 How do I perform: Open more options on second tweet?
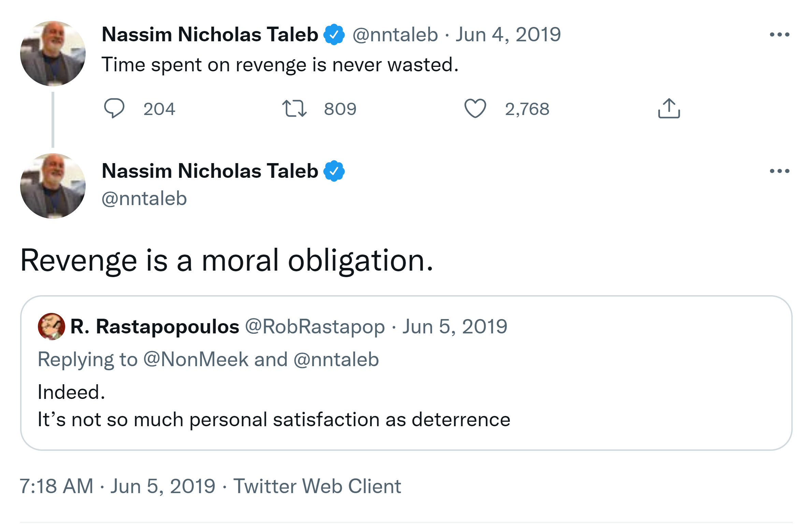pos(779,171)
